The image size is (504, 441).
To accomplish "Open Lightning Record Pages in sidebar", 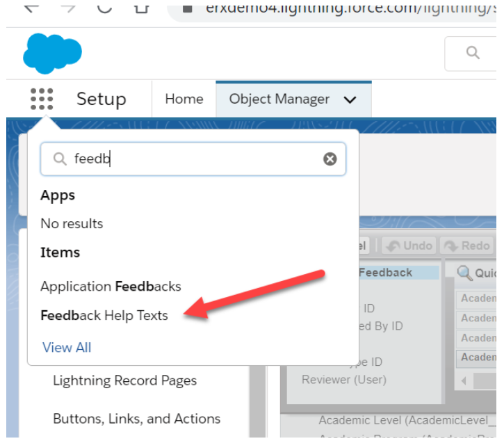I will 124,380.
